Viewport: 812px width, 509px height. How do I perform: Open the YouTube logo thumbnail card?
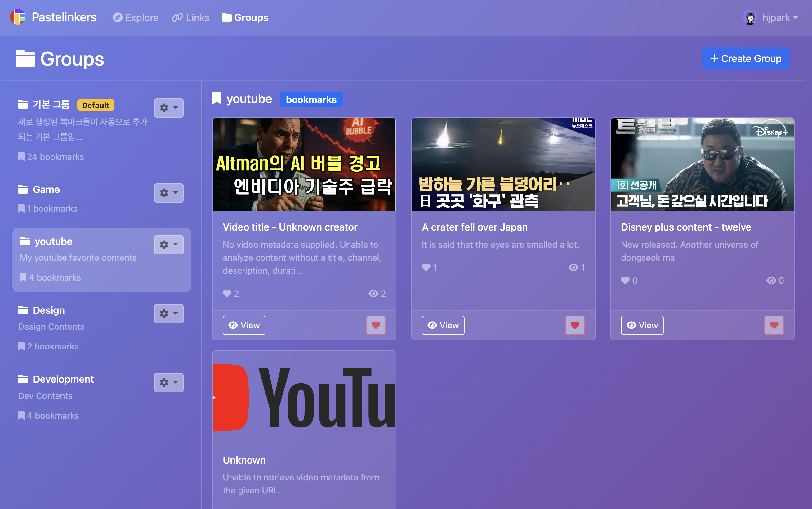pyautogui.click(x=304, y=397)
